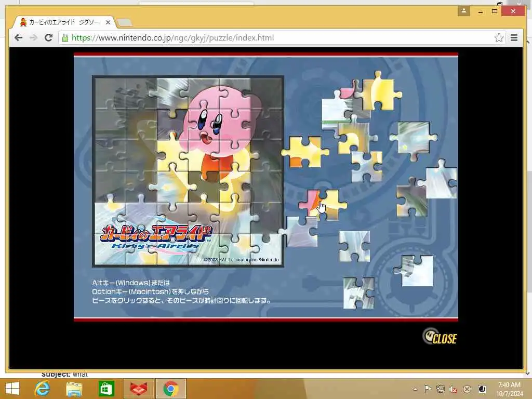Pick the orange-yellow piece beside the board
Viewport: 532px width, 399px height.
click(305, 152)
